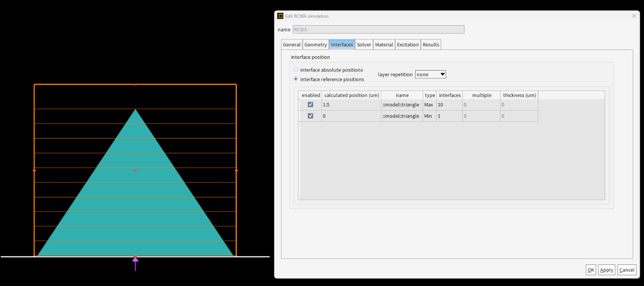This screenshot has width=644, height=286.
Task: Switch to the General tab
Action: 291,45
